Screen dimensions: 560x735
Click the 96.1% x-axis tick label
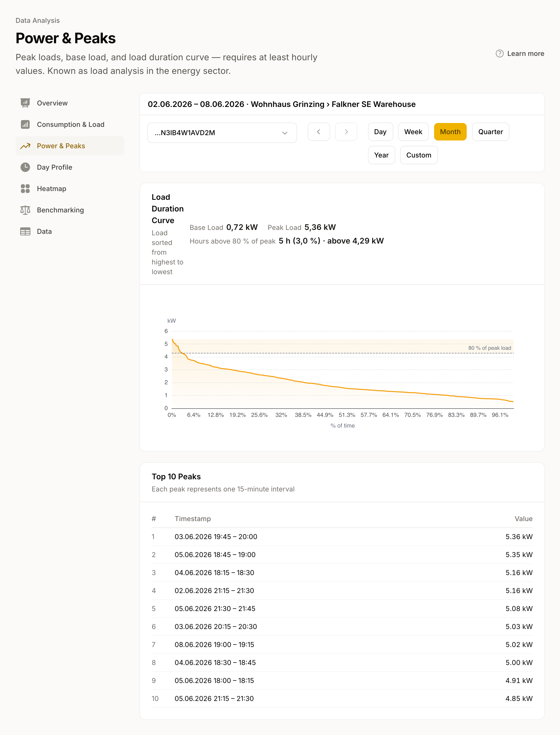500,415
